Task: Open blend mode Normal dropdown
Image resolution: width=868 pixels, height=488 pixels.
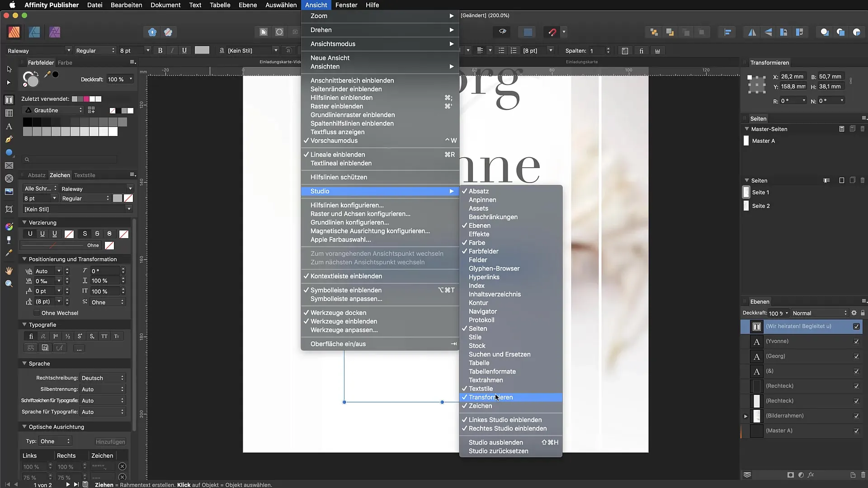Action: click(x=820, y=313)
